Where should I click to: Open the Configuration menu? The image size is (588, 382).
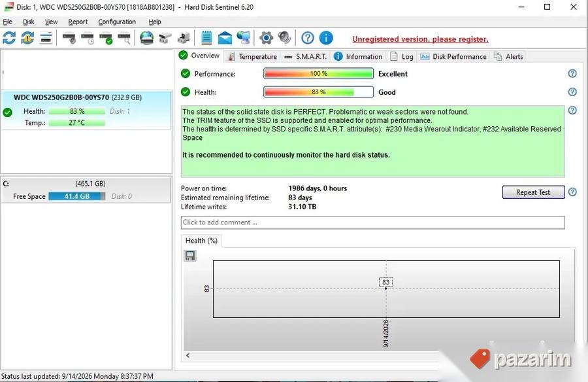(117, 22)
